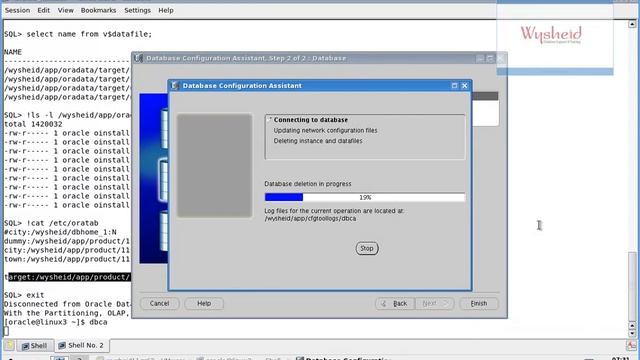
Task: Click the Help button in wizard
Action: click(204, 303)
